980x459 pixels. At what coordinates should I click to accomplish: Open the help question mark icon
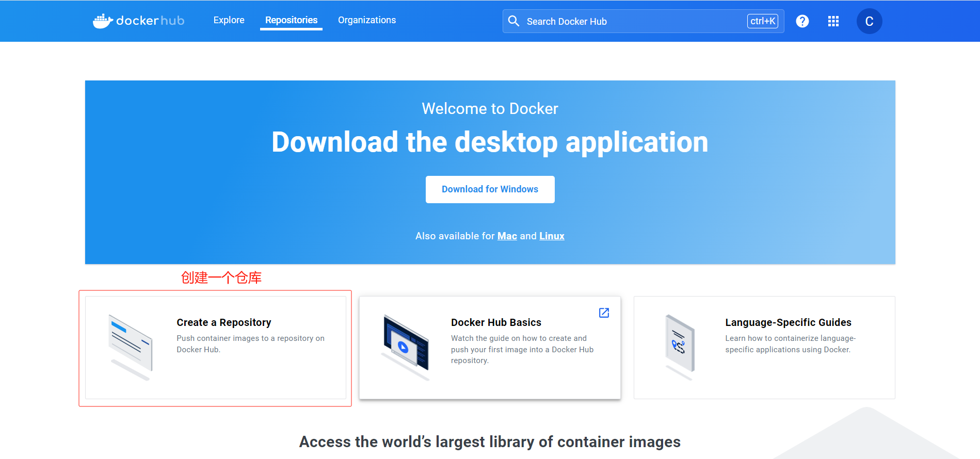tap(802, 21)
